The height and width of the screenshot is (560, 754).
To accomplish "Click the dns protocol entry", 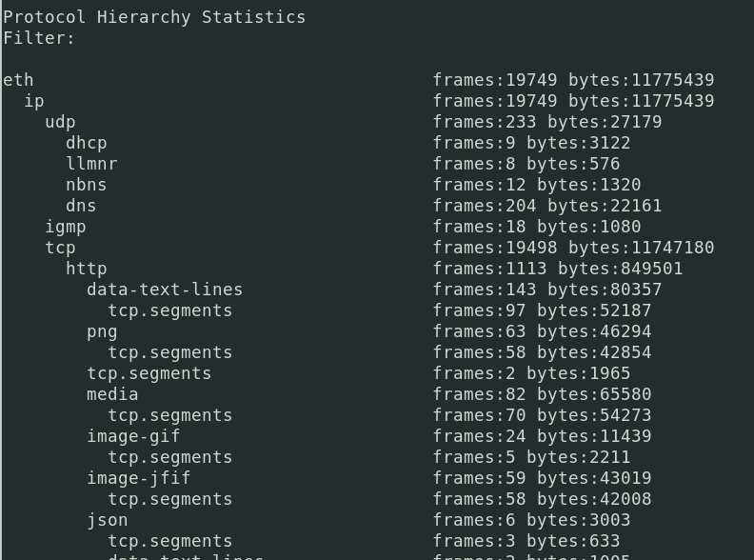I will click(x=81, y=206).
